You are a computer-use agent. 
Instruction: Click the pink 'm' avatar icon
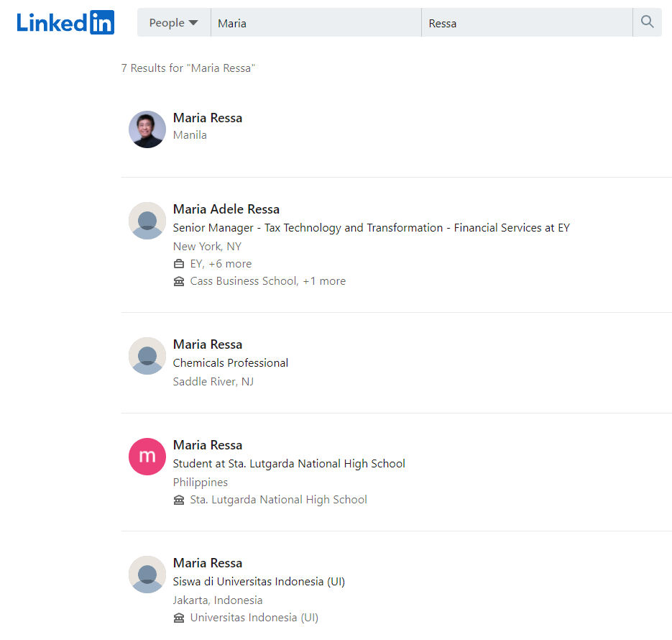point(147,457)
